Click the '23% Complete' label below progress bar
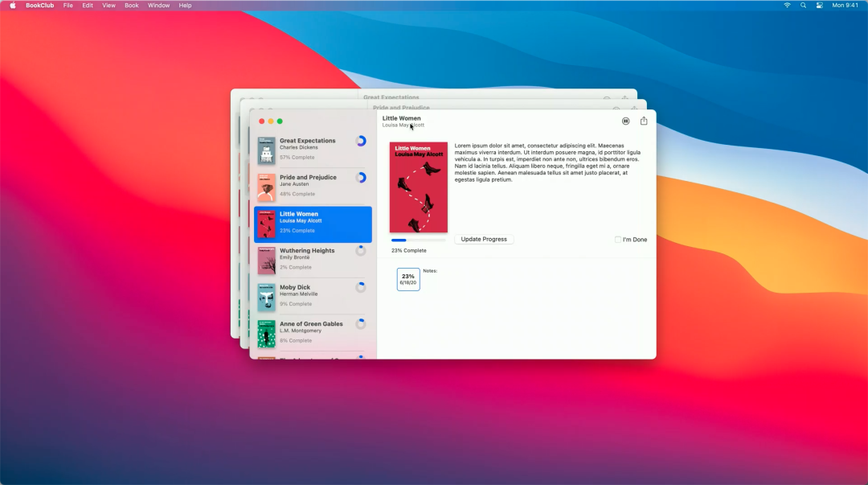Viewport: 868px width, 485px height. [x=408, y=250]
